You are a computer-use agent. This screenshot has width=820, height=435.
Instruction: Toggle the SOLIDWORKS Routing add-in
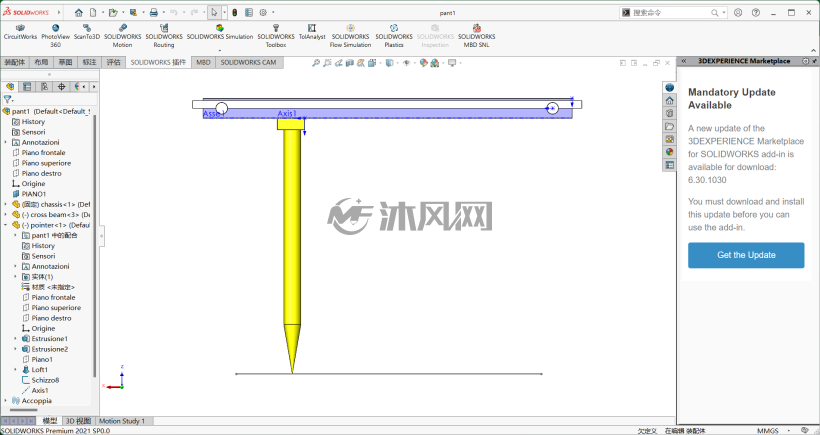[164, 36]
